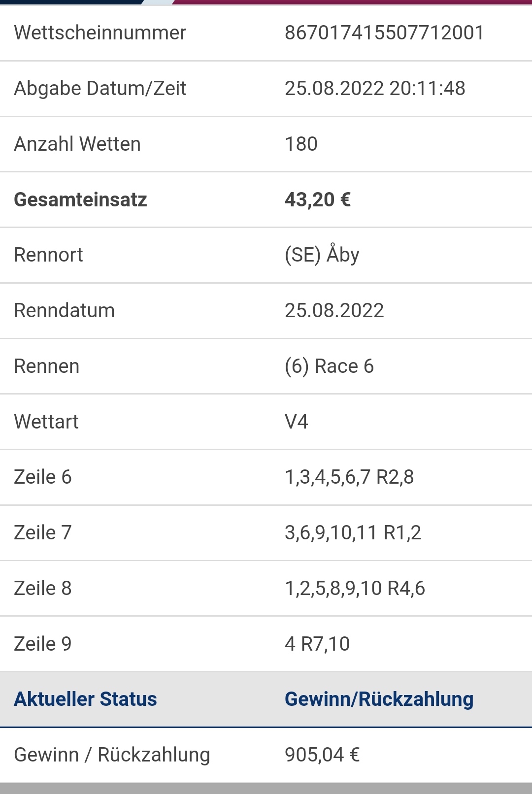Select the Wettscheinnummer value 867017415507712001
This screenshot has height=794, width=532.
coord(384,33)
